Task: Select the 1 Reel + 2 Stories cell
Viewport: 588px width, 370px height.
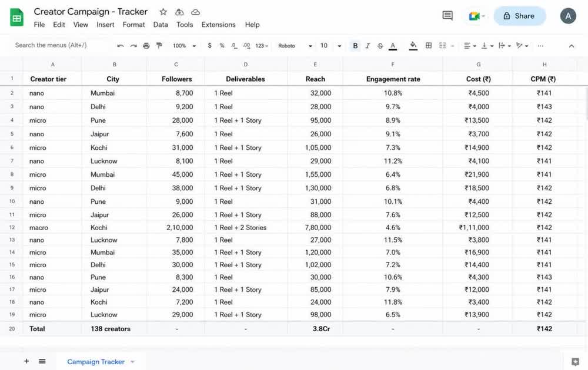Action: [x=246, y=227]
